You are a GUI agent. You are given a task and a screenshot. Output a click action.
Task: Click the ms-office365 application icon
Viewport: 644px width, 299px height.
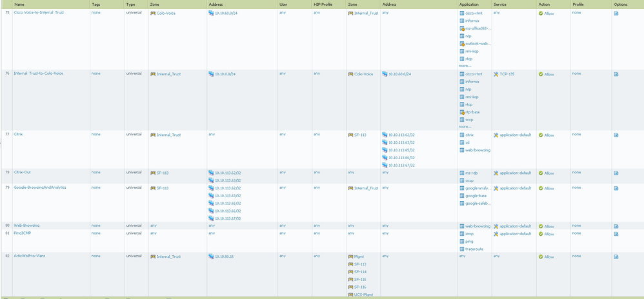coord(462,29)
